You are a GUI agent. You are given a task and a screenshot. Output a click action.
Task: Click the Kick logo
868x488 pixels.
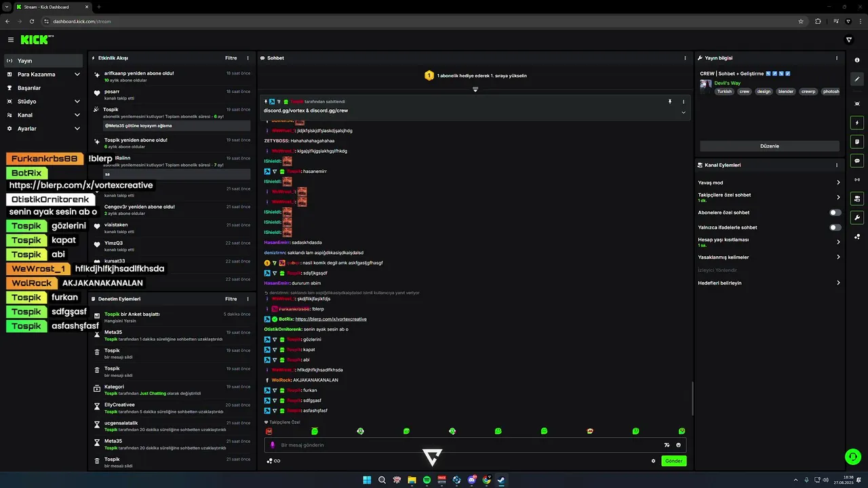(35, 40)
